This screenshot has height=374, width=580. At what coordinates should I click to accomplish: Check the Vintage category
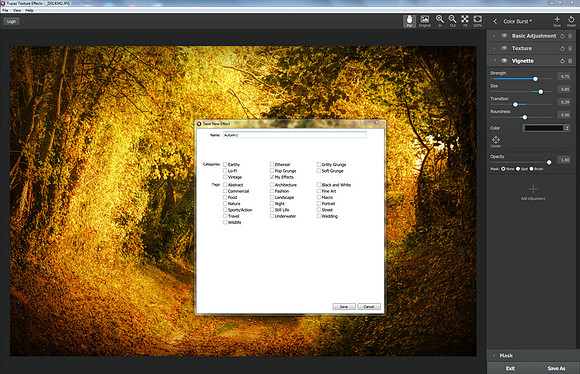click(225, 177)
